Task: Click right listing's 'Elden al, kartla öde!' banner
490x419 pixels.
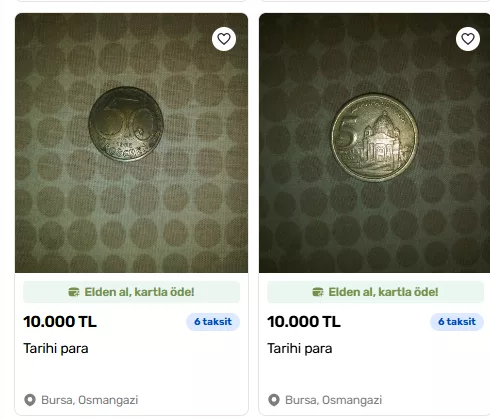Action: click(375, 292)
